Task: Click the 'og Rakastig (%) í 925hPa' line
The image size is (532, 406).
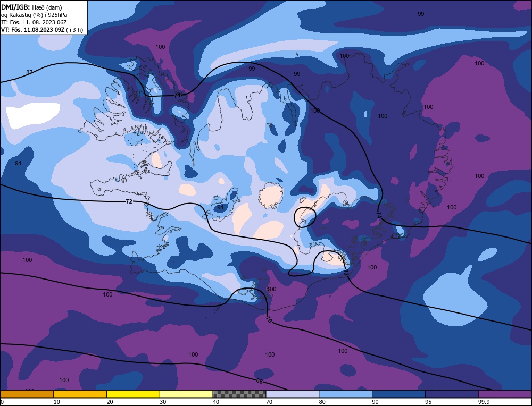Action: coord(34,15)
